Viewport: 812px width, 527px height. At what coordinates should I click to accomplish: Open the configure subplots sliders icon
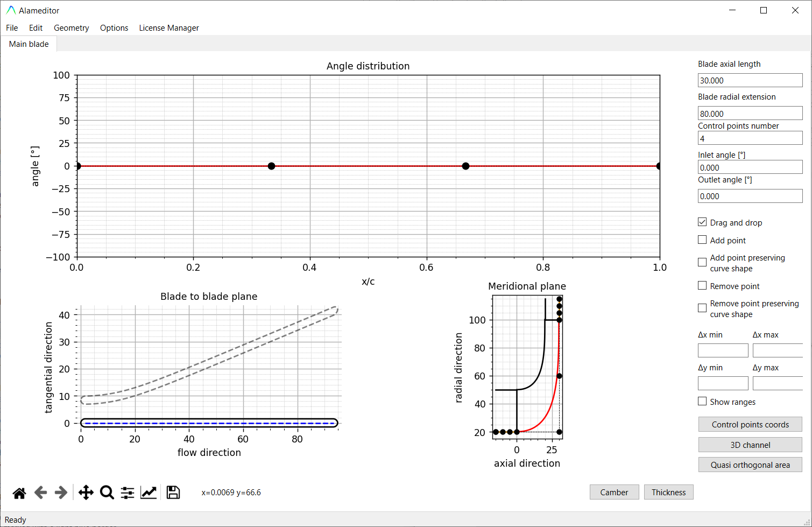(x=128, y=493)
